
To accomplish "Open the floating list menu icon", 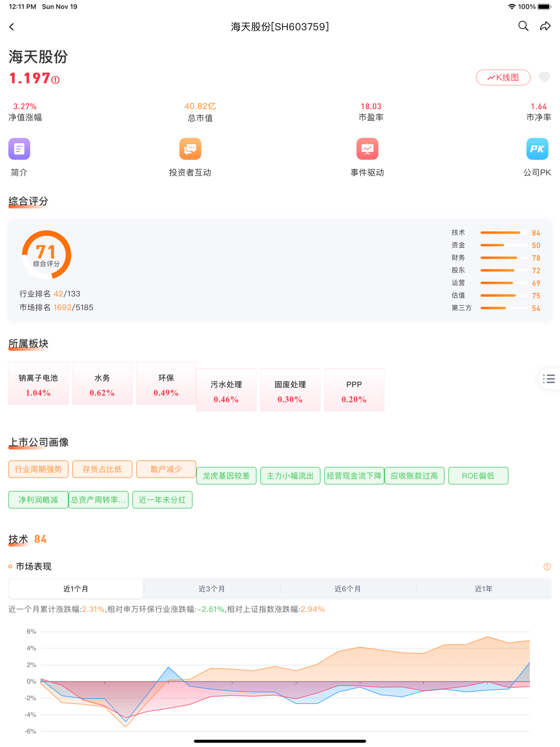I will click(x=549, y=379).
